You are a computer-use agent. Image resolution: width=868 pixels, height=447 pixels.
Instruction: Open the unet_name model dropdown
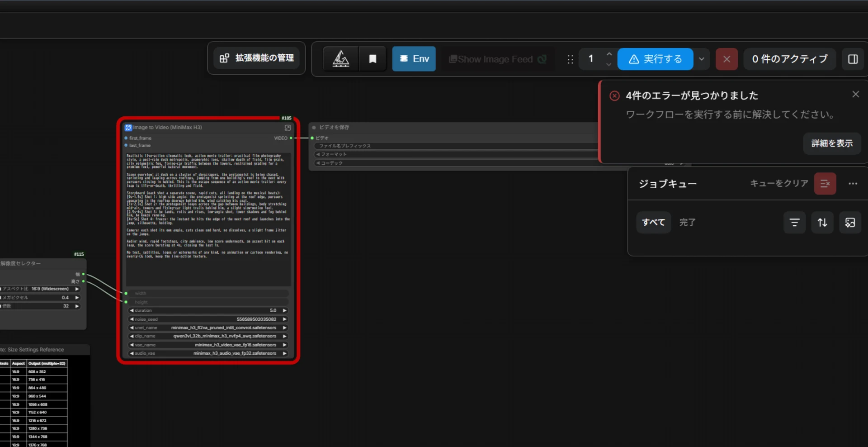208,328
